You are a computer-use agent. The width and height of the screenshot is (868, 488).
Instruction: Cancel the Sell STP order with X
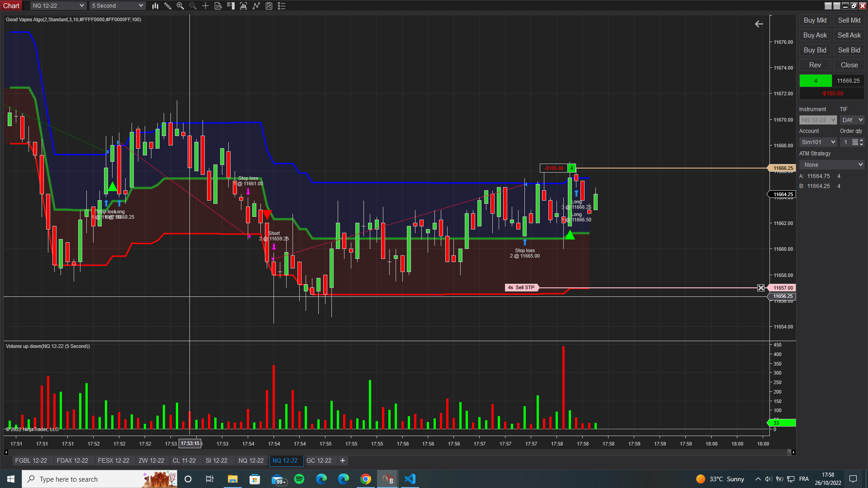tap(761, 288)
